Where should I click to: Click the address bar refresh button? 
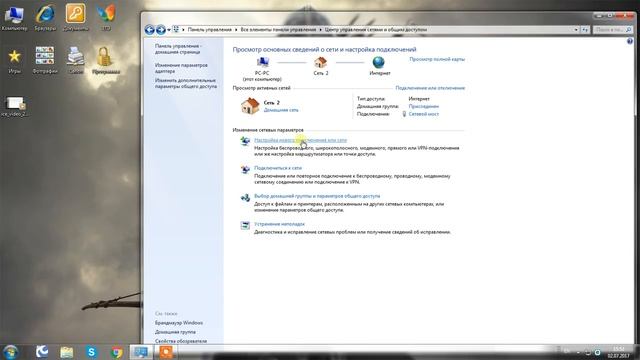[585, 30]
